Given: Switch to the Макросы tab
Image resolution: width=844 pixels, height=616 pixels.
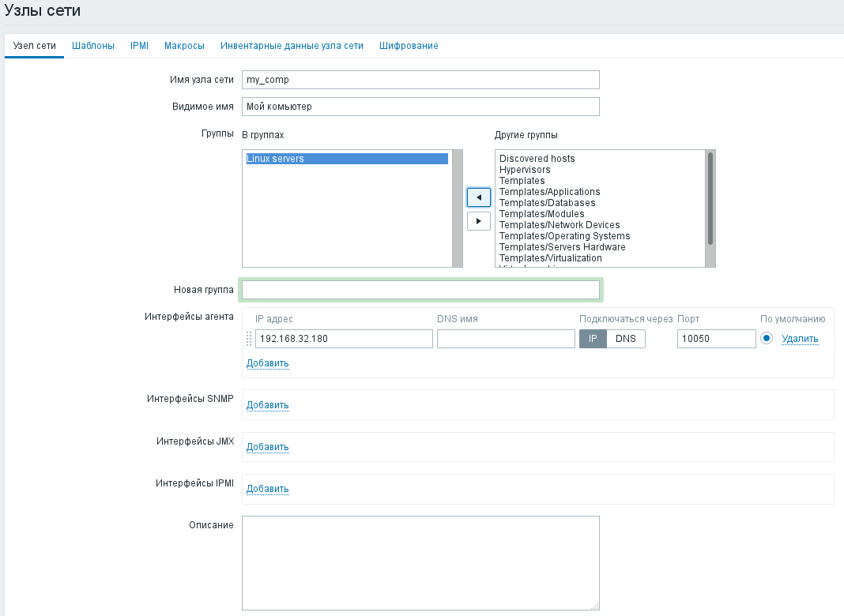Looking at the screenshot, I should pos(184,46).
